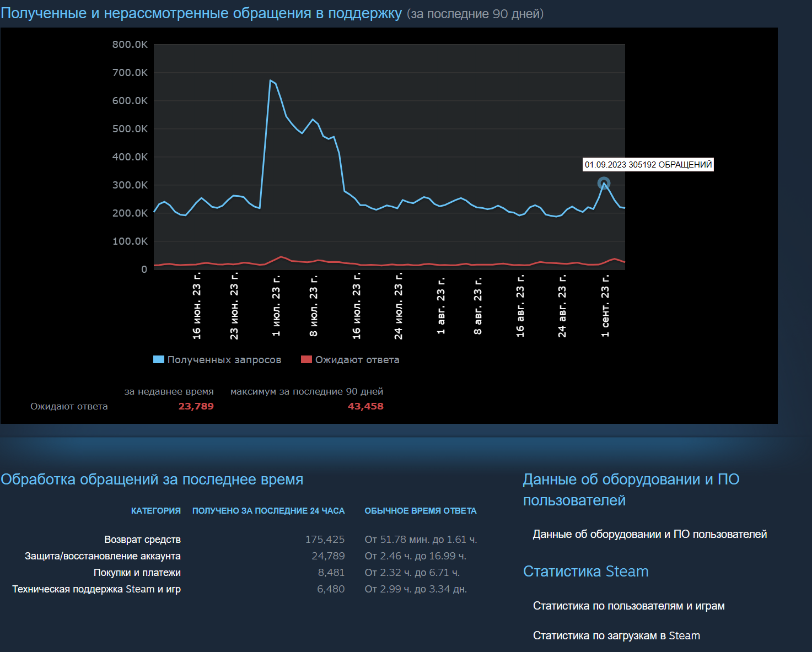This screenshot has width=812, height=652.
Task: Click the 'за недавнее время' label
Action: coord(169,391)
